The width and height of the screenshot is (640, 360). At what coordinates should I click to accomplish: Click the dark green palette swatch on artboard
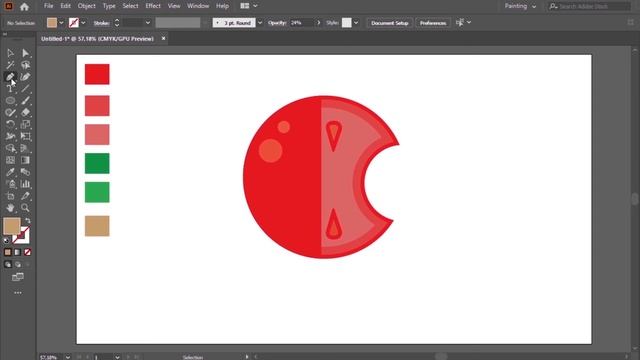[x=97, y=163]
